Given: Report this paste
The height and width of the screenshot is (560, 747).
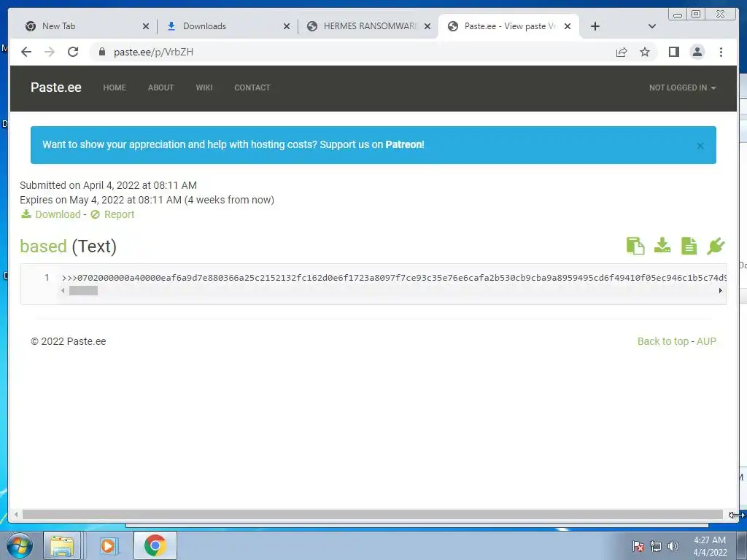Looking at the screenshot, I should 119,214.
